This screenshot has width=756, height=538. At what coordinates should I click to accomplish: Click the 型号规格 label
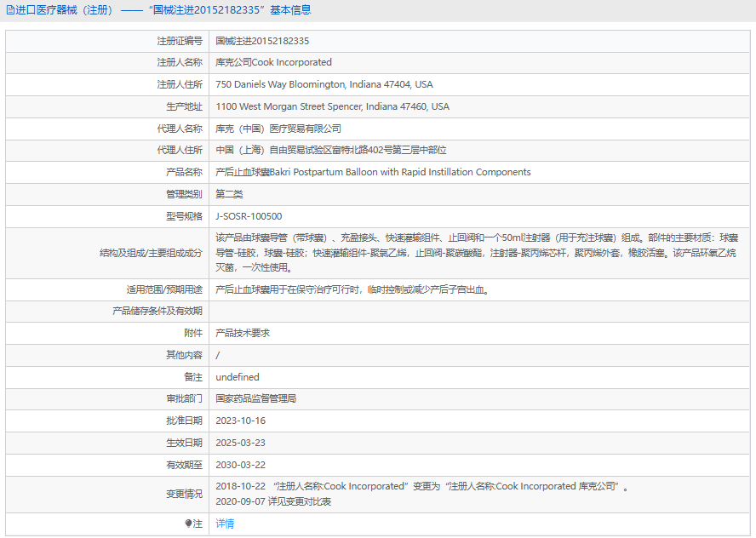[184, 216]
